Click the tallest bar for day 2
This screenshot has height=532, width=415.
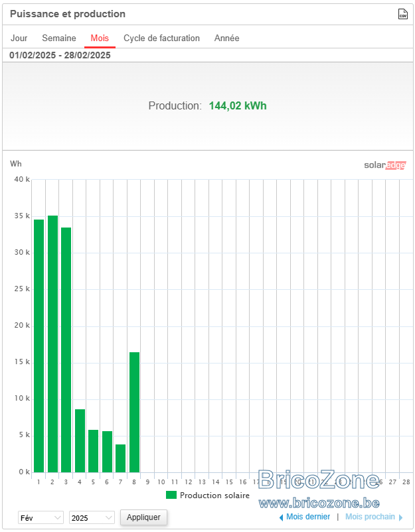point(52,344)
